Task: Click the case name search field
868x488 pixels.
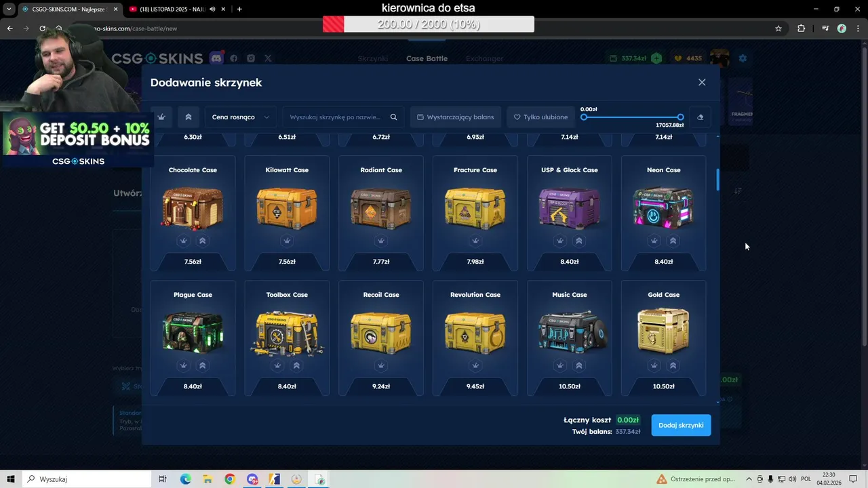Action: click(343, 117)
